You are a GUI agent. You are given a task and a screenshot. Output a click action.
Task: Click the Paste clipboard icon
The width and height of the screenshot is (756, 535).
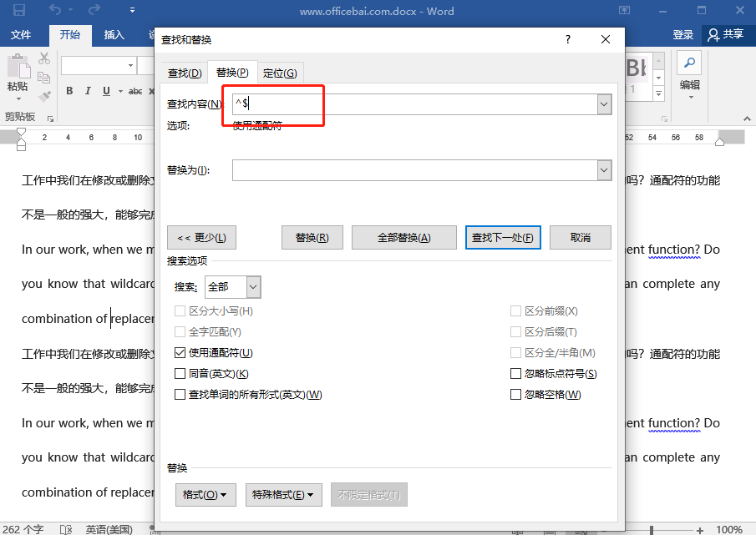pyautogui.click(x=19, y=66)
